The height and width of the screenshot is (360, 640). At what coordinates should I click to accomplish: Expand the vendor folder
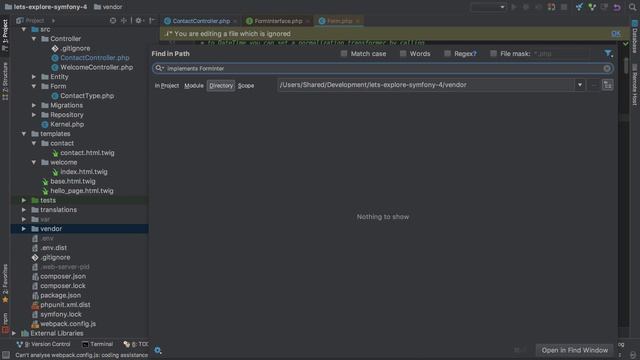(x=24, y=229)
